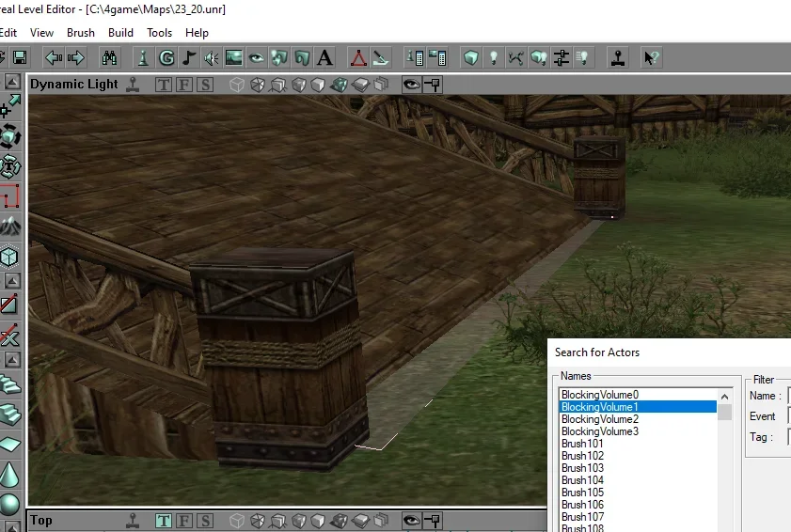Open the Brush menu
The width and height of the screenshot is (791, 532).
click(81, 33)
